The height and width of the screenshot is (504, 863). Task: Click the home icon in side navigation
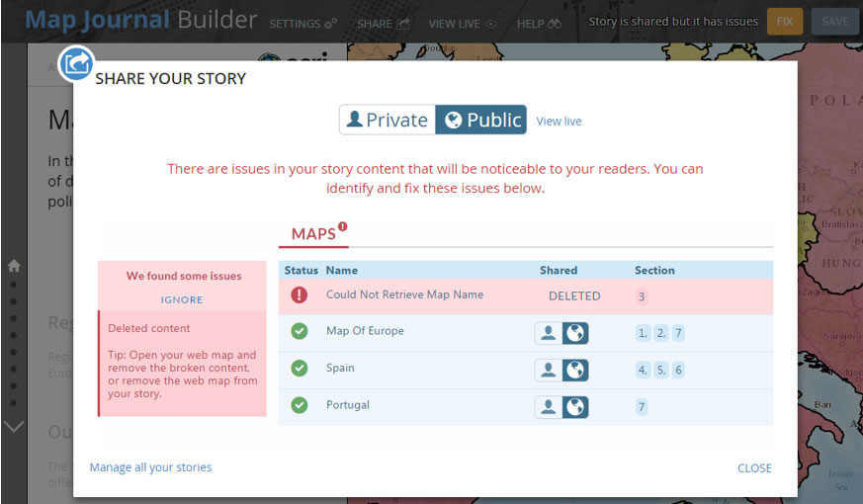(14, 266)
